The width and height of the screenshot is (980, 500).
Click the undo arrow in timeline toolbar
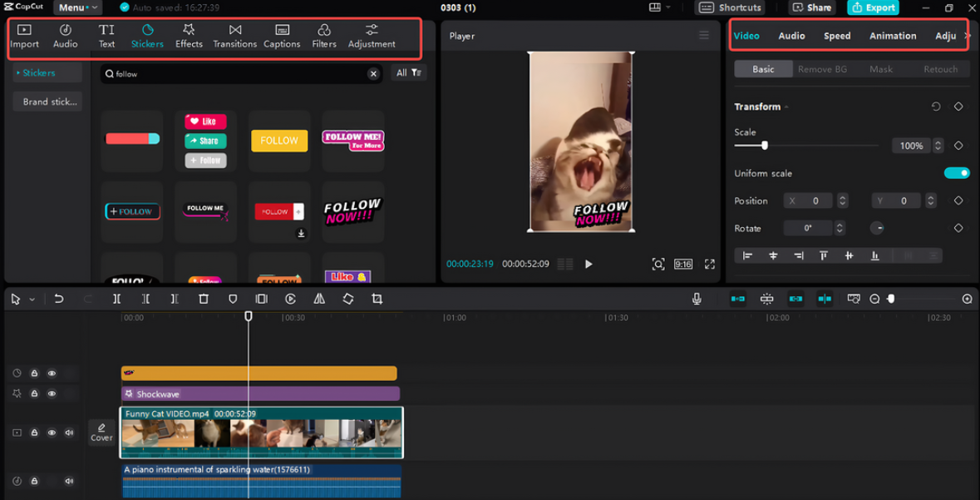[59, 299]
